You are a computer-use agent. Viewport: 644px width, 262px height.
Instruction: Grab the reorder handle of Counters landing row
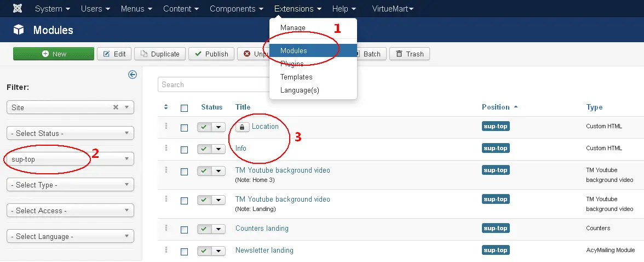point(166,228)
